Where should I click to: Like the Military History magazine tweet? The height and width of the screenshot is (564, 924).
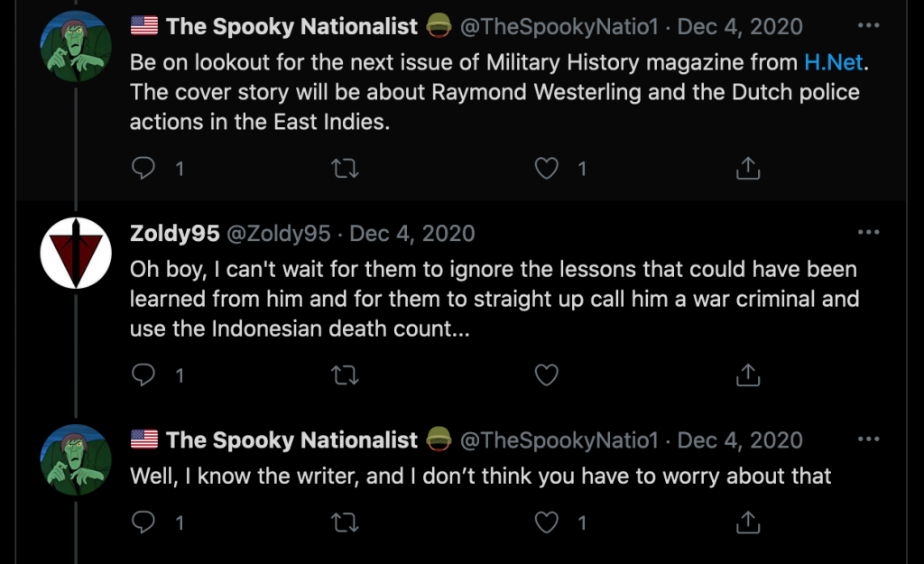point(547,168)
